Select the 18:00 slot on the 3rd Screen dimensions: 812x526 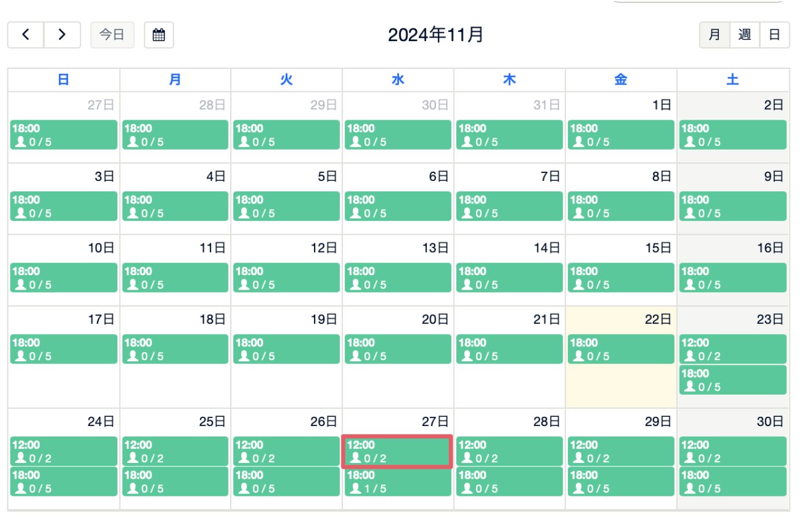(64, 206)
